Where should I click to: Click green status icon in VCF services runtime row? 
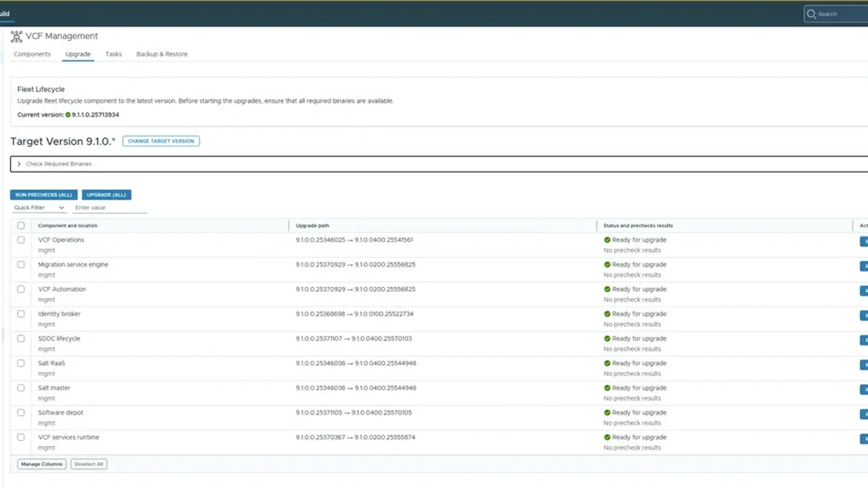[607, 437]
